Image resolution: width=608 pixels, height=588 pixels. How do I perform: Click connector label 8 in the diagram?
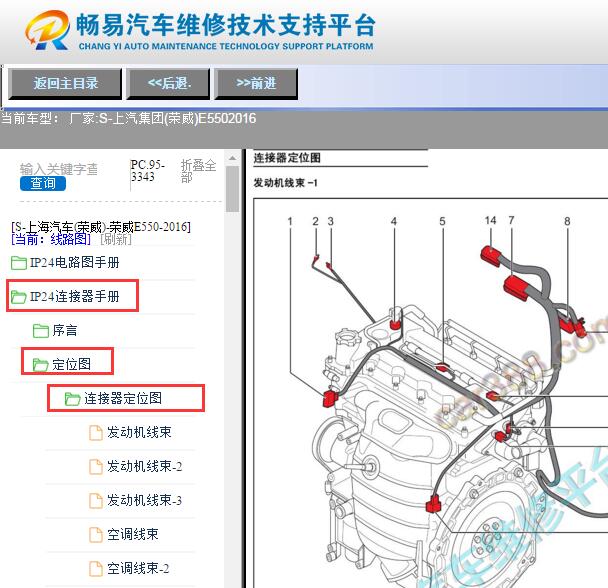(x=567, y=221)
